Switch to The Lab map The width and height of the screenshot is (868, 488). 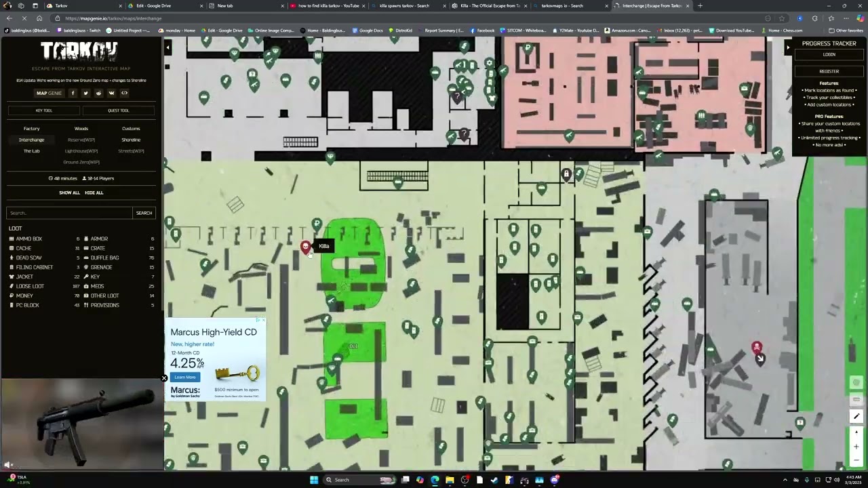pos(31,150)
